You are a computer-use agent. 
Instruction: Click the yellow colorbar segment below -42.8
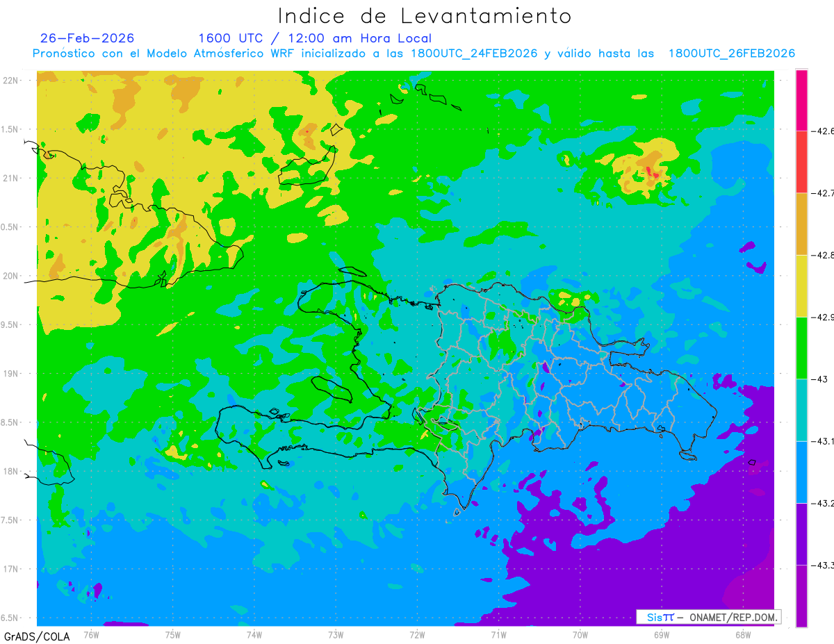click(801, 286)
